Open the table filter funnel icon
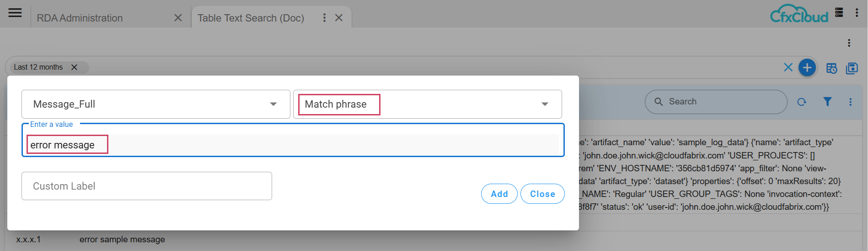This screenshot has width=868, height=251. point(827,102)
